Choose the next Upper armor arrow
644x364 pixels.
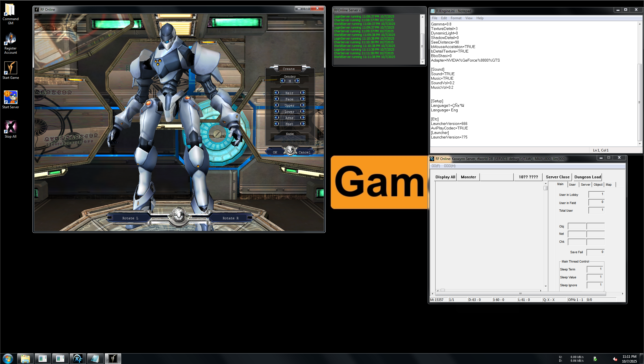303,105
